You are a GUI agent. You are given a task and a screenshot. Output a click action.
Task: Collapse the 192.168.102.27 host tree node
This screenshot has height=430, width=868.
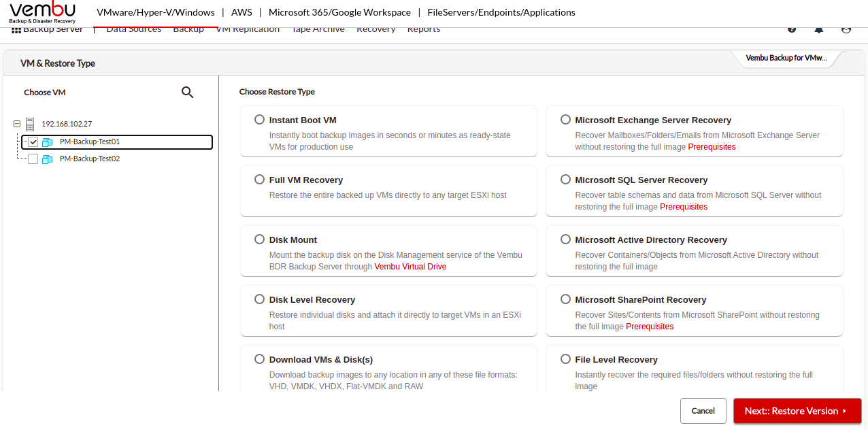[x=17, y=124]
